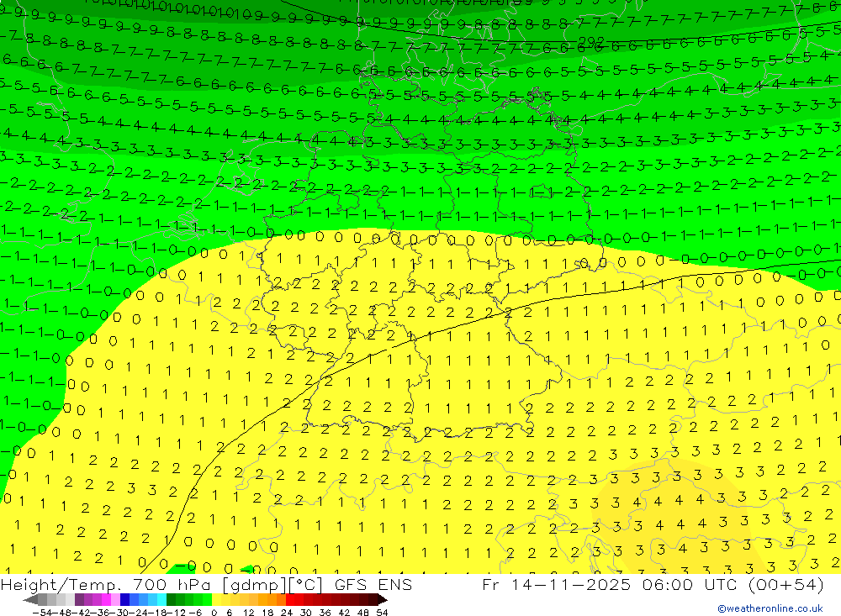Click the "-54" legend value
The height and width of the screenshot is (616, 841).
(42, 613)
